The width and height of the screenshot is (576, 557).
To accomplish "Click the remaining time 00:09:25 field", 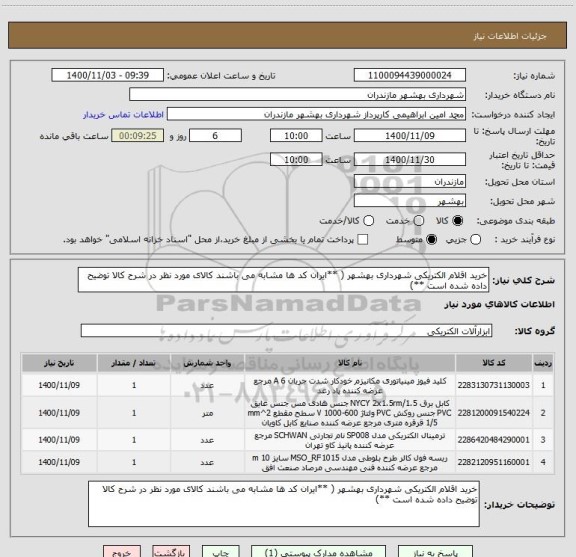I will point(138,136).
